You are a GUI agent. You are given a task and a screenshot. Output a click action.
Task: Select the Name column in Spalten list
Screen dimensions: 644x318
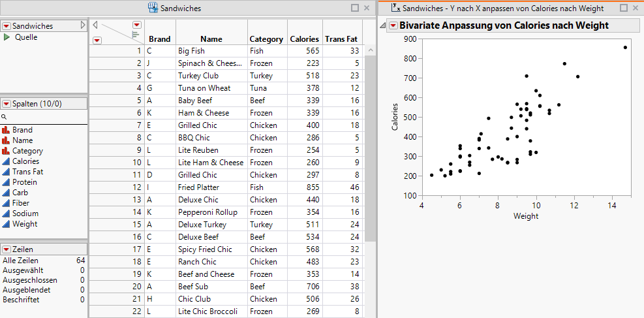23,140
